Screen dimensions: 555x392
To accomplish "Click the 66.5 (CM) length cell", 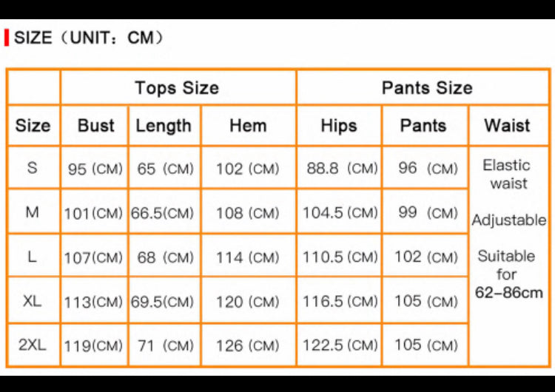I will tap(163, 214).
